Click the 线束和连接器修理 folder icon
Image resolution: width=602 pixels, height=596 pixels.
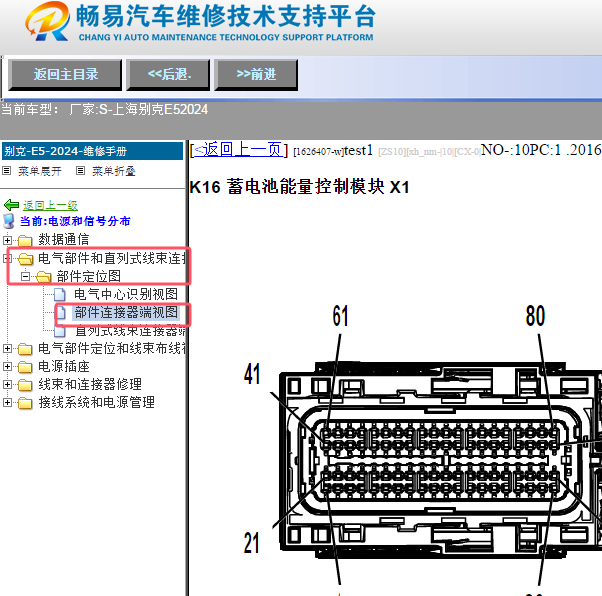(25, 384)
